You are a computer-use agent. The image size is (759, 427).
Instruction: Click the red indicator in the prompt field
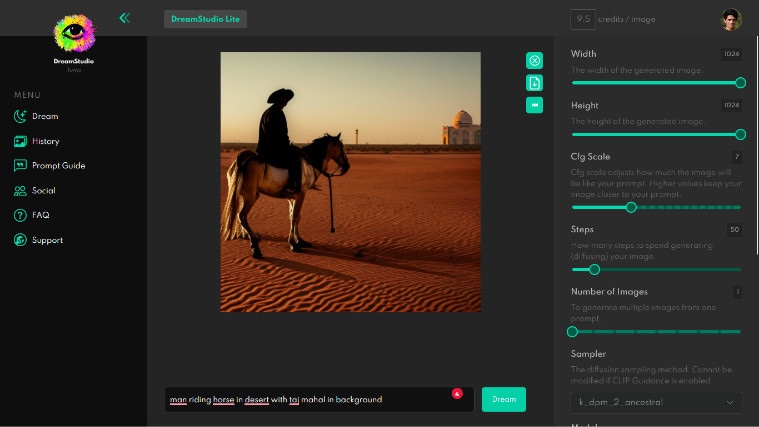point(457,394)
